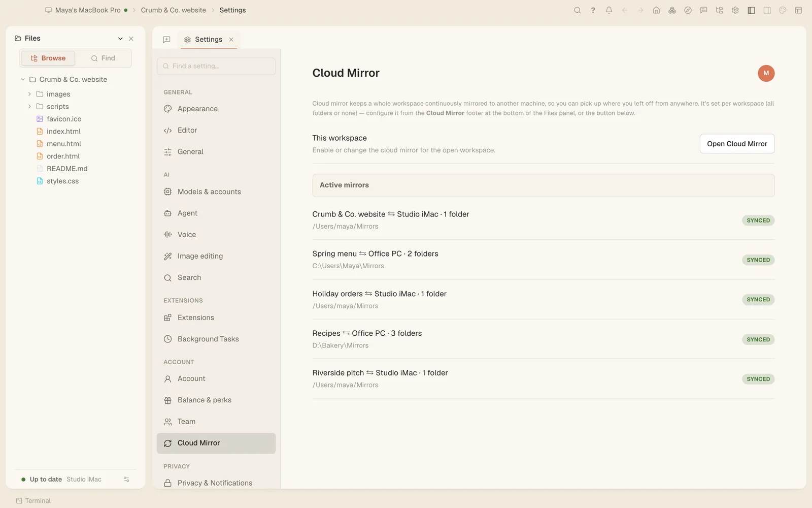Select the Spring menu mirror row
This screenshot has height=508, width=812.
(x=543, y=260)
